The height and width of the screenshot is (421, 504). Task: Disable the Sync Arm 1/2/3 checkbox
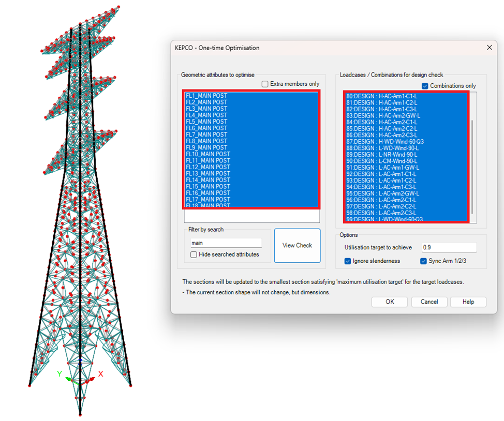pyautogui.click(x=423, y=261)
